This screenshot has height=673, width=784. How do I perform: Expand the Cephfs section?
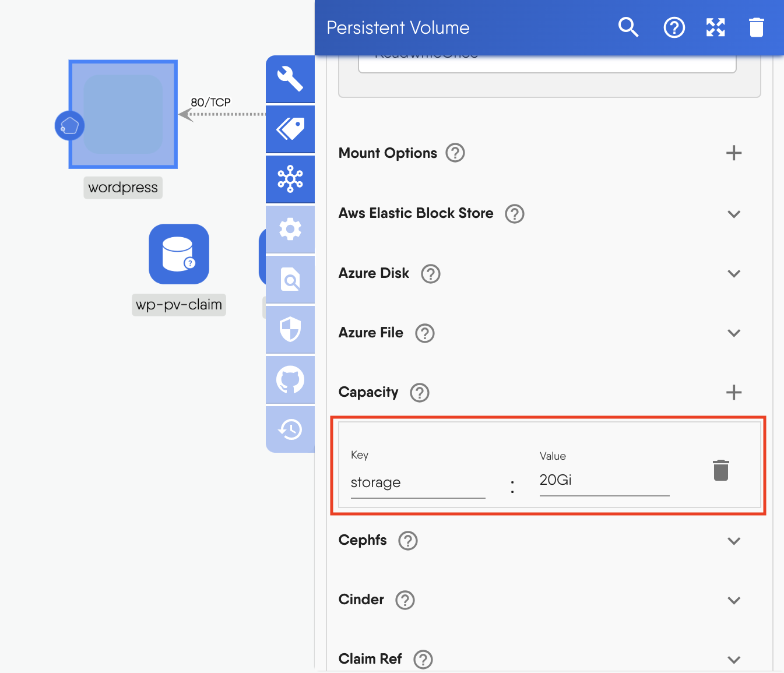point(734,541)
